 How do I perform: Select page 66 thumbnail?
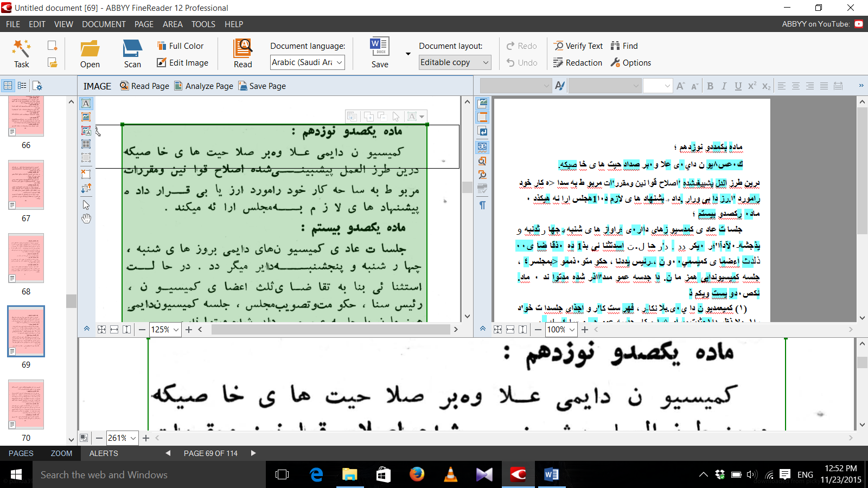(x=26, y=116)
